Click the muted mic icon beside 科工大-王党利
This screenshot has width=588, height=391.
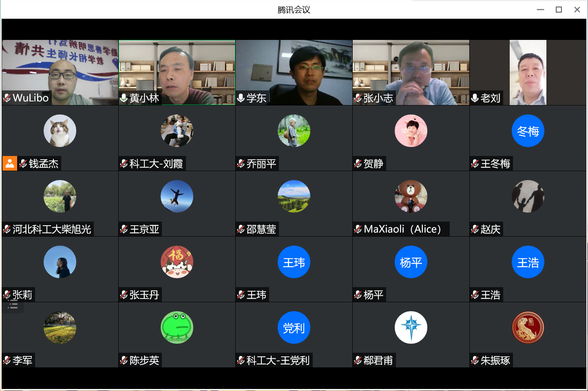[241, 360]
